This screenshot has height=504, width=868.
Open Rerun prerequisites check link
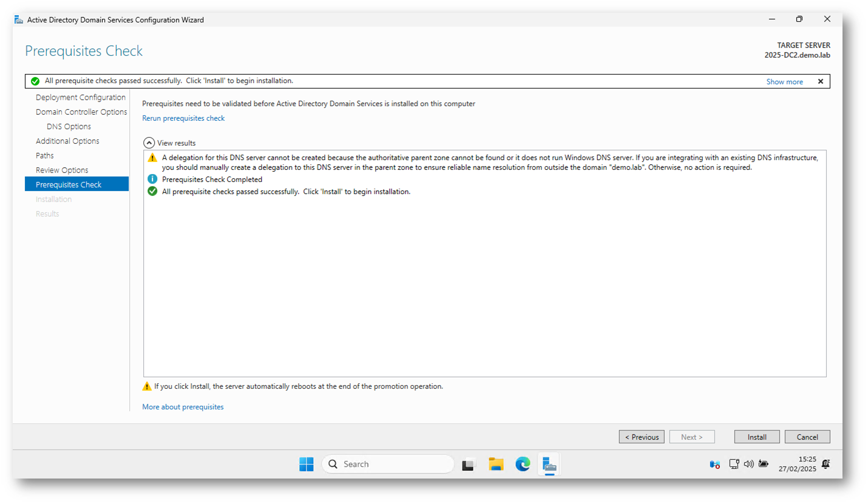183,118
